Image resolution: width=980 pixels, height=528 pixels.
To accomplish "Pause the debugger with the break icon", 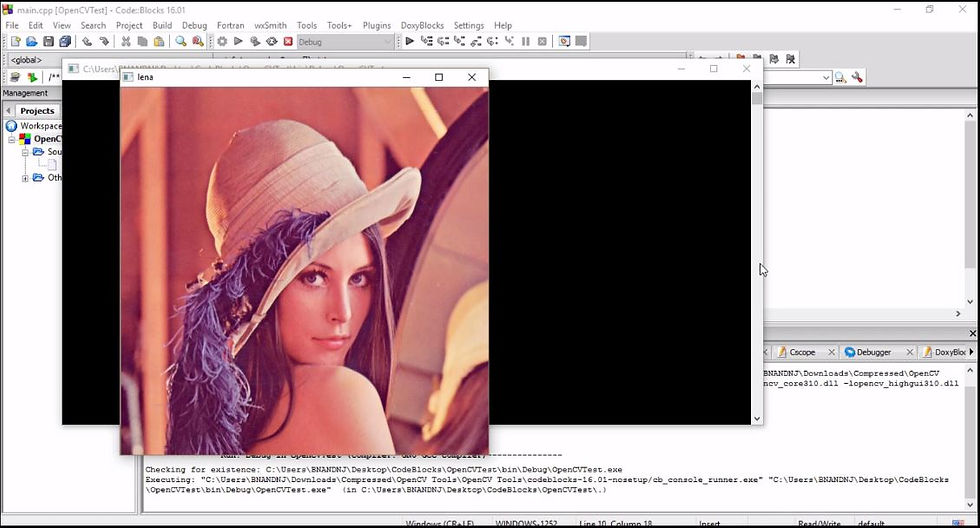I will 526,41.
